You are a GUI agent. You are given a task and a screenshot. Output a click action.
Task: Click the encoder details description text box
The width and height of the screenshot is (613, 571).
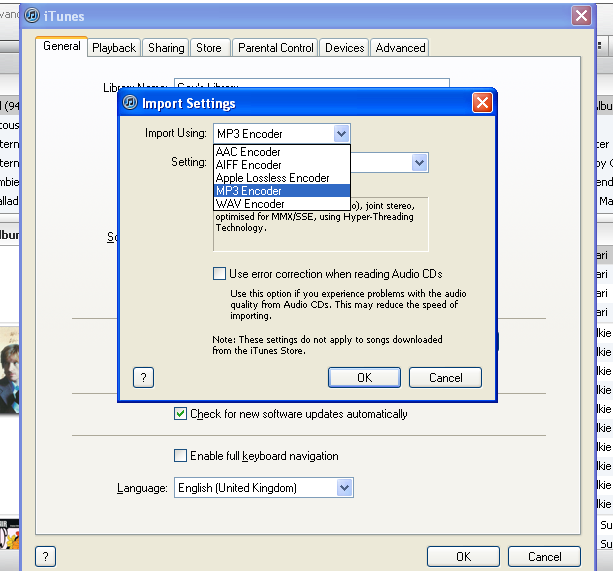(321, 224)
